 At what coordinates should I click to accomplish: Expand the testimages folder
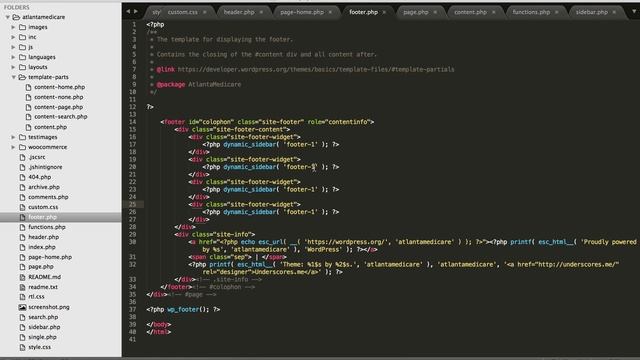[13, 137]
